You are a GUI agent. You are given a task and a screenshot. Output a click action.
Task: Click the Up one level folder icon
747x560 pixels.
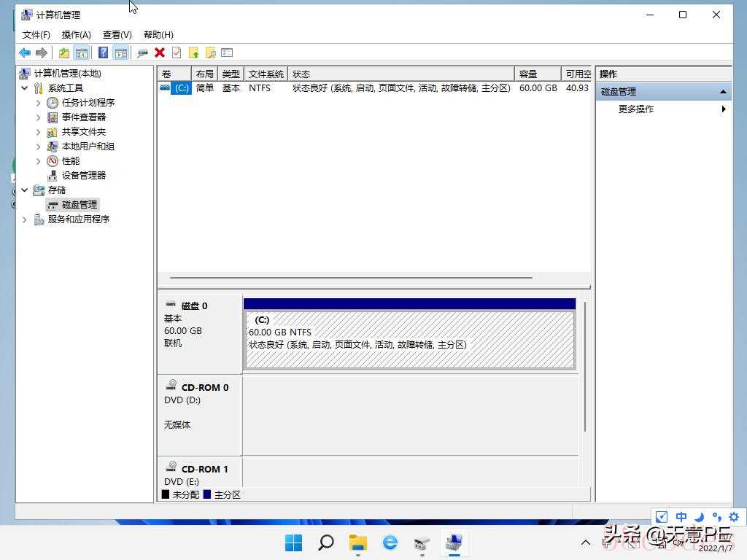pyautogui.click(x=64, y=52)
